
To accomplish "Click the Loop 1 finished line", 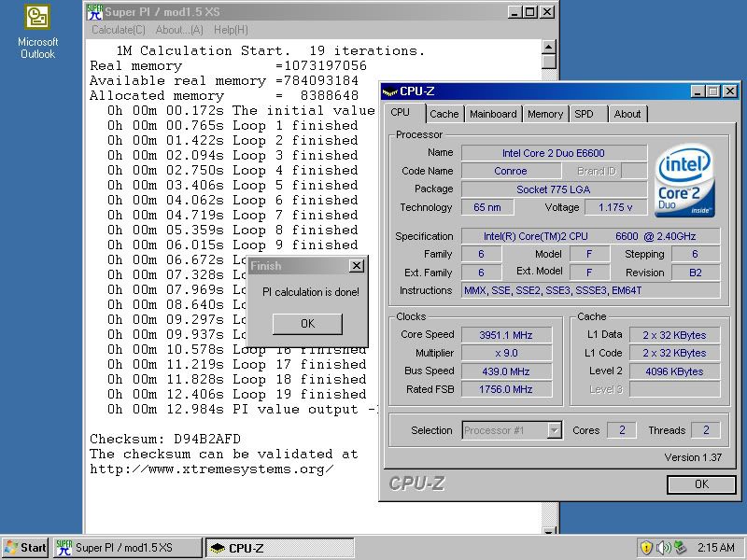I will click(233, 125).
